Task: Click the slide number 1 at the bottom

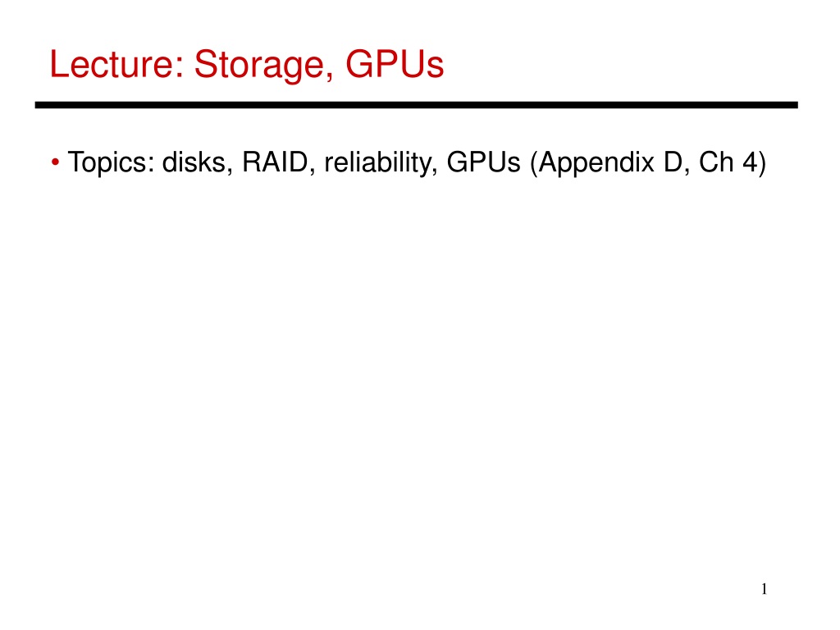Action: point(764,589)
